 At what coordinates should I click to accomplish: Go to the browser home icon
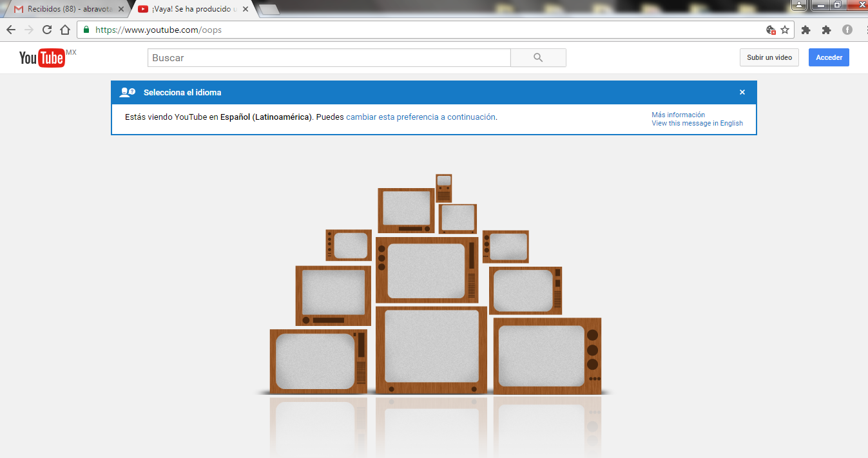point(65,30)
